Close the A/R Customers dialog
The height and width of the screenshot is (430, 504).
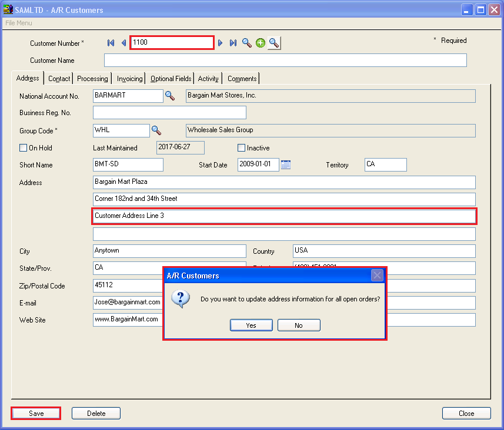tap(377, 276)
